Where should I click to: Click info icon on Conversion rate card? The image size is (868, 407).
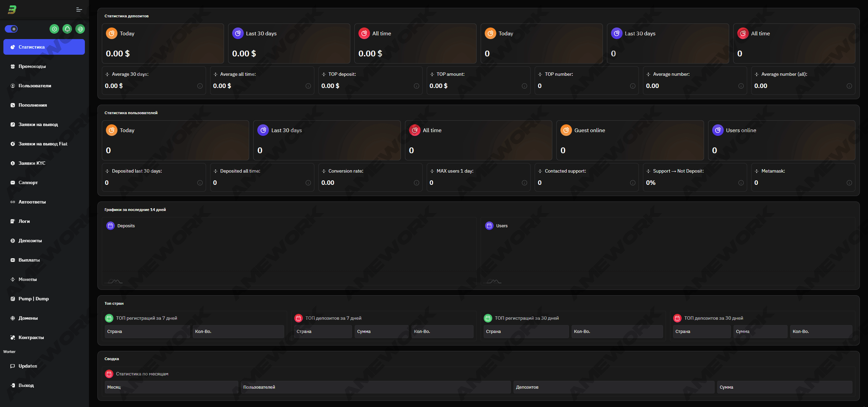(x=416, y=183)
